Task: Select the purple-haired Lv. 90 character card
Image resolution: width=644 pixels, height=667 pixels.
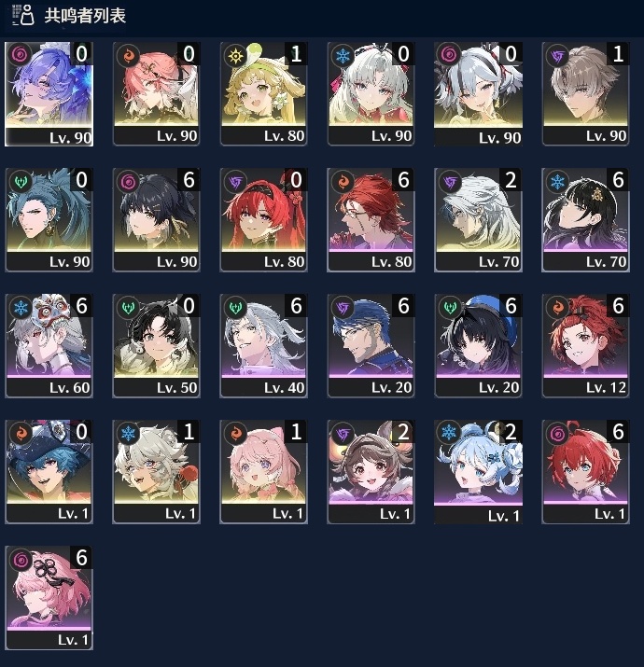Action: click(x=49, y=94)
